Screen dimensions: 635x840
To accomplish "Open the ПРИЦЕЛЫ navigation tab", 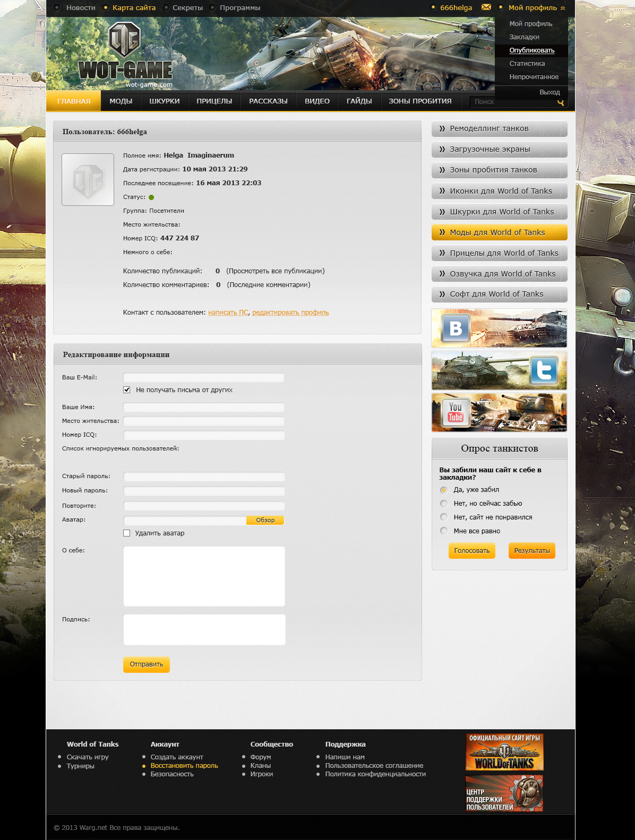I will click(x=214, y=101).
